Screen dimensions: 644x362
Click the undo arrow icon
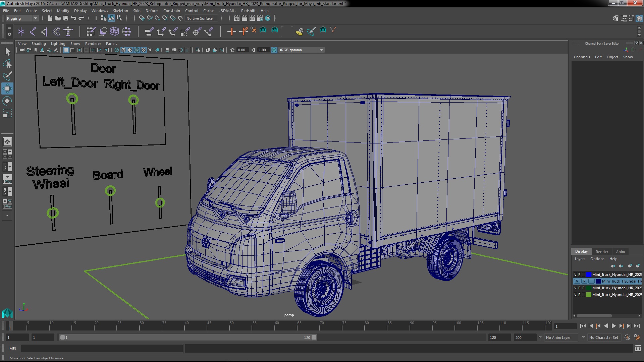73,18
